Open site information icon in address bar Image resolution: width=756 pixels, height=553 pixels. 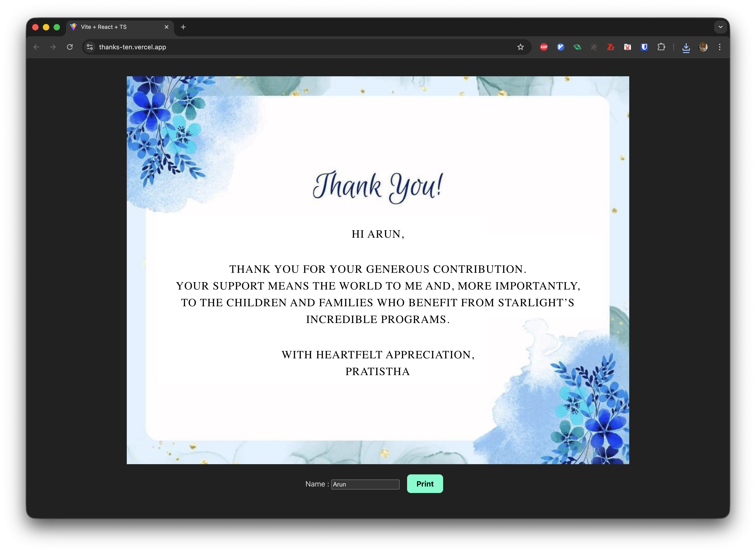pos(90,47)
